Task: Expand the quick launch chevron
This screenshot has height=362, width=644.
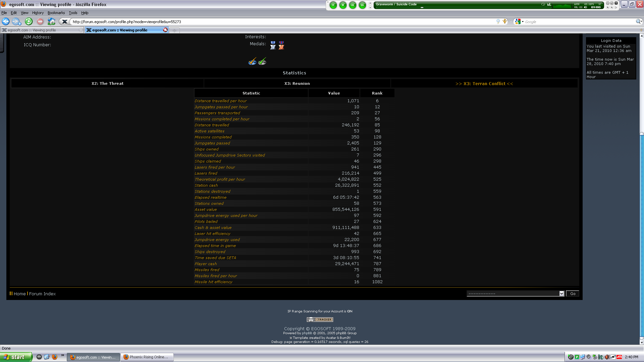Action: click(63, 355)
